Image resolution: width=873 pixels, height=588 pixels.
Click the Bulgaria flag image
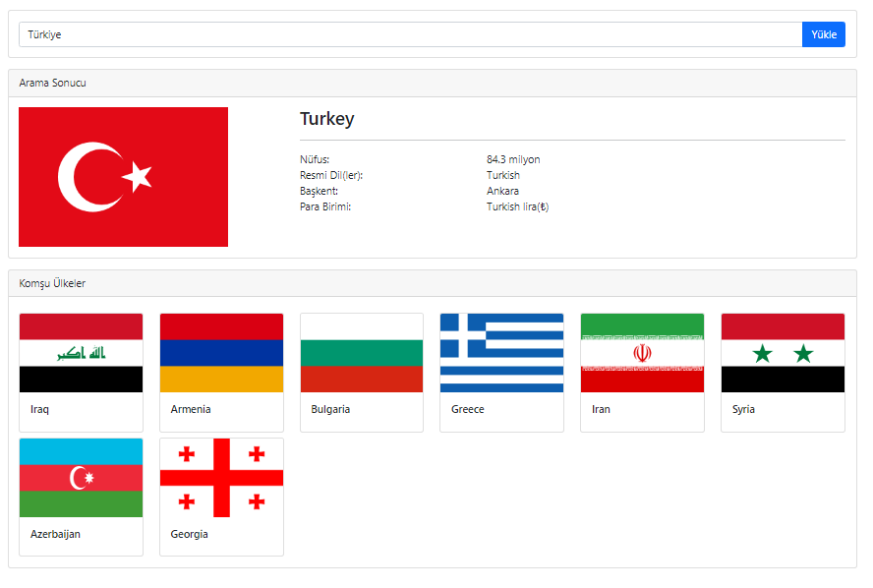pyautogui.click(x=362, y=353)
